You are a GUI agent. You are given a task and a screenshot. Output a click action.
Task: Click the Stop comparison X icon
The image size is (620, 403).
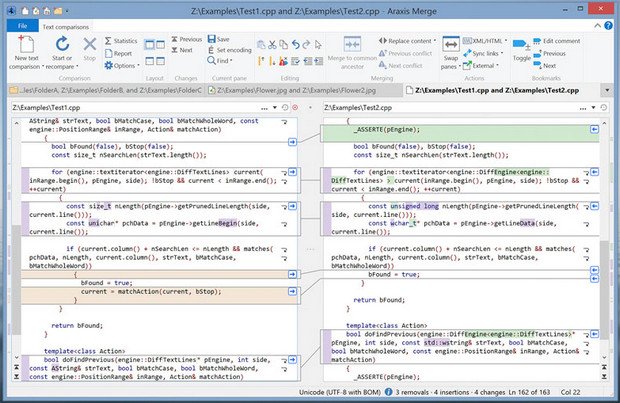pyautogui.click(x=90, y=44)
